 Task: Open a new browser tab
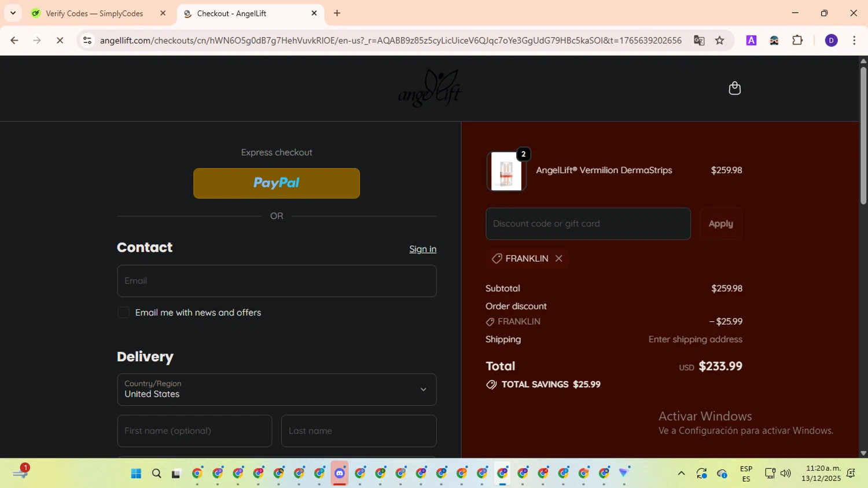(x=337, y=13)
